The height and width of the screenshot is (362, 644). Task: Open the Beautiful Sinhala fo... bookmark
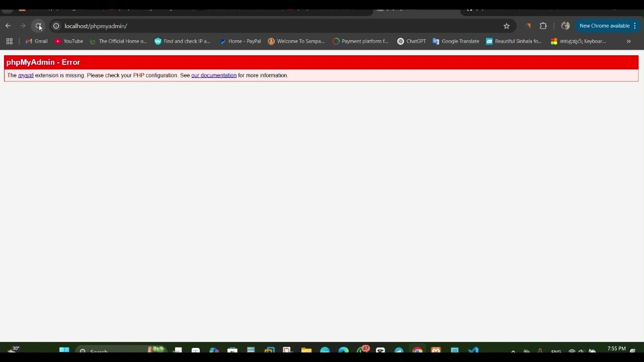point(514,41)
